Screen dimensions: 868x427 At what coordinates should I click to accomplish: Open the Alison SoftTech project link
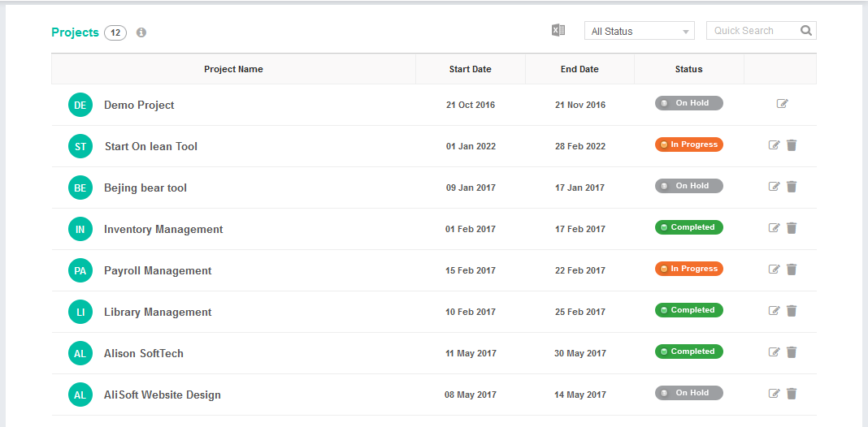(x=144, y=354)
